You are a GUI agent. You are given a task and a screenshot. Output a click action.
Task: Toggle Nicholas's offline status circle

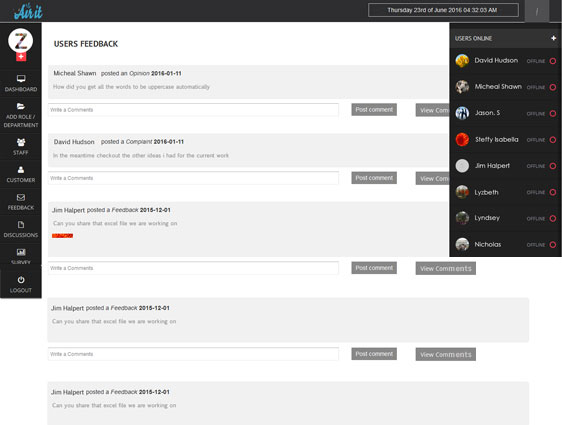tap(553, 245)
